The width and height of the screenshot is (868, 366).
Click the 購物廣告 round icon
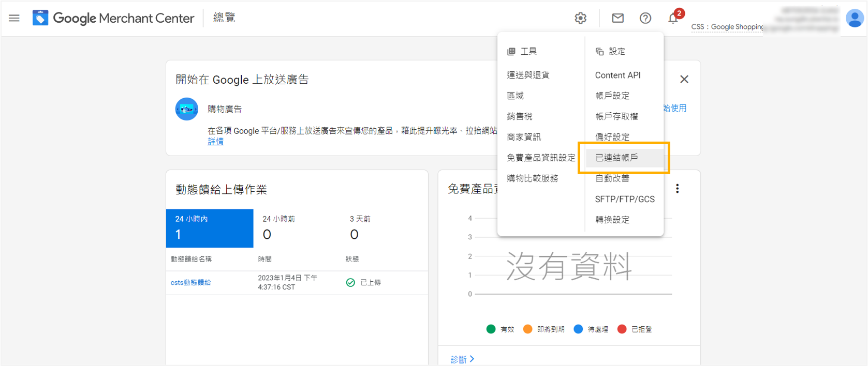tap(187, 109)
